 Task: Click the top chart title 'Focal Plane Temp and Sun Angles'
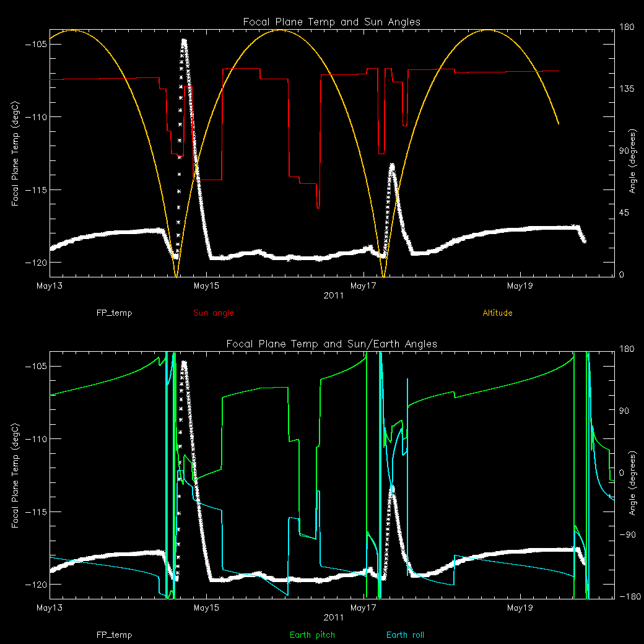point(331,22)
